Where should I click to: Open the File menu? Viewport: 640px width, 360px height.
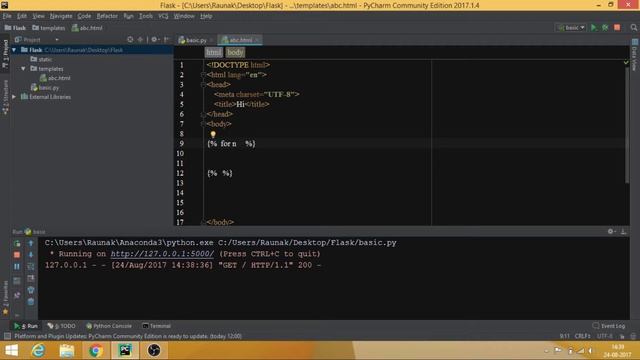point(7,16)
